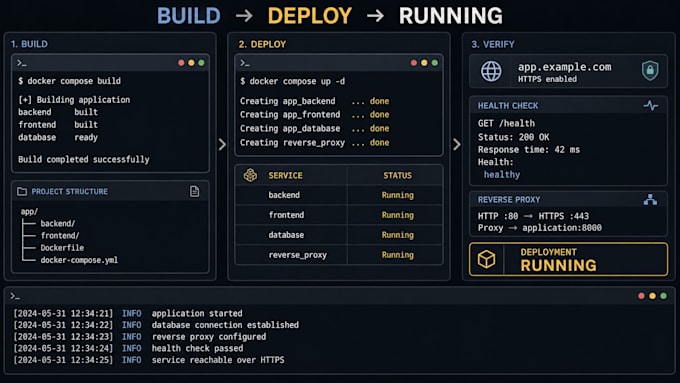Click the 'docker compose build' command line

pyautogui.click(x=69, y=81)
